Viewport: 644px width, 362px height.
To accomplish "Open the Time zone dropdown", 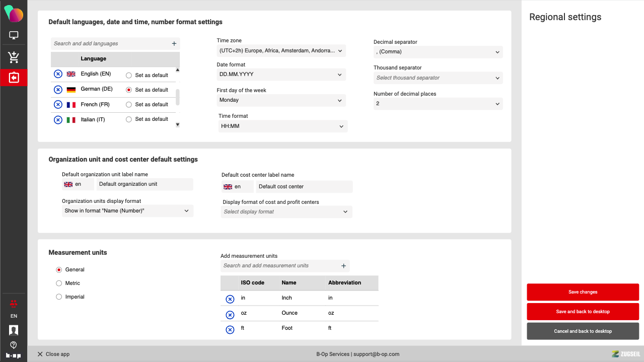I will tap(281, 51).
